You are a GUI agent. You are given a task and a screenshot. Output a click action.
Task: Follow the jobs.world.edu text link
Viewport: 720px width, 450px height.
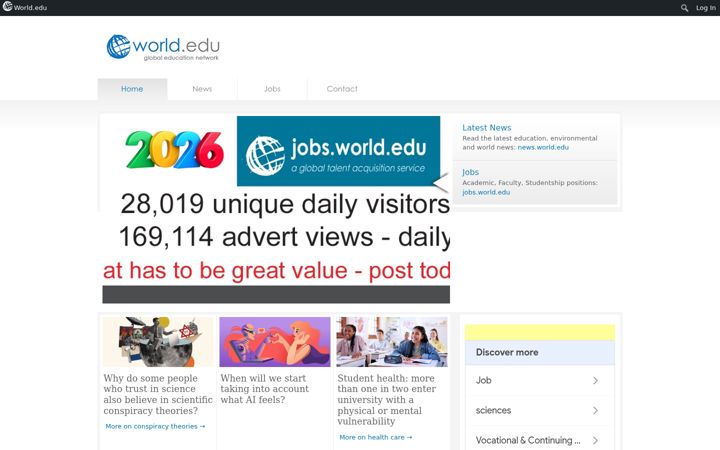pos(486,192)
